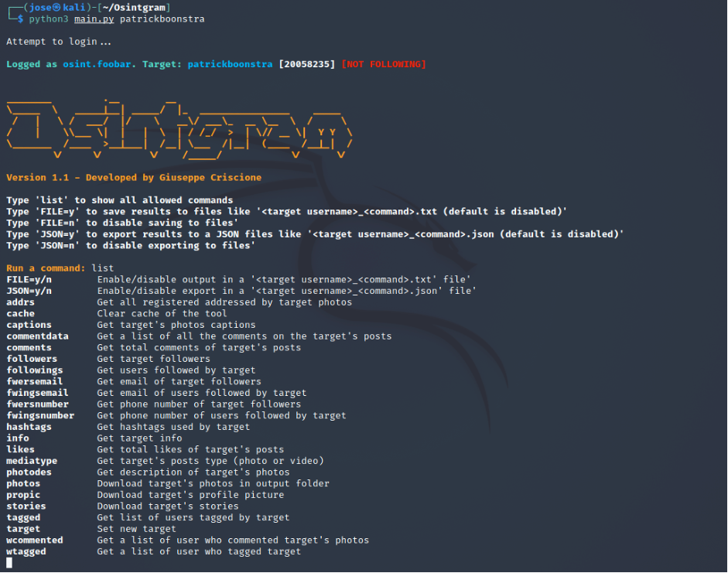Screen dimensions: 728x573
Task: Click the 'Get phone number of target followers' description
Action: (199, 404)
